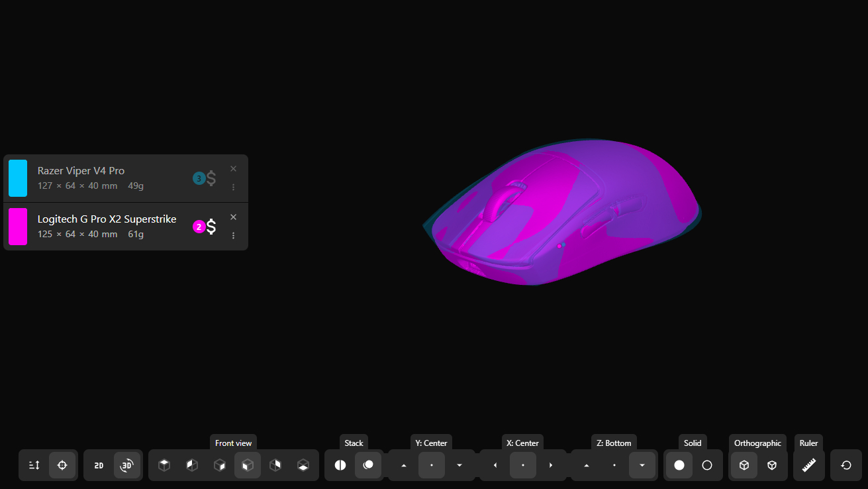Select the Front view cube icon
This screenshot has height=489, width=868.
tap(248, 465)
